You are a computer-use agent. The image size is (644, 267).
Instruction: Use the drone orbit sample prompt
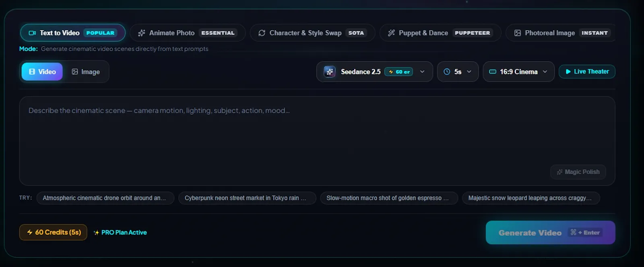tap(105, 198)
